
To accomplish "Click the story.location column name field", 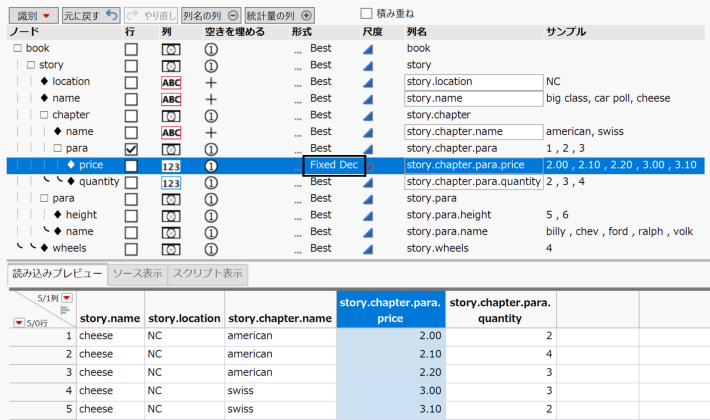I will (472, 82).
